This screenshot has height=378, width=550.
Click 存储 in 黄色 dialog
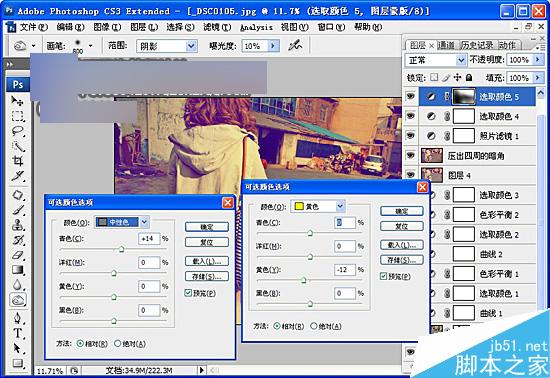402,260
